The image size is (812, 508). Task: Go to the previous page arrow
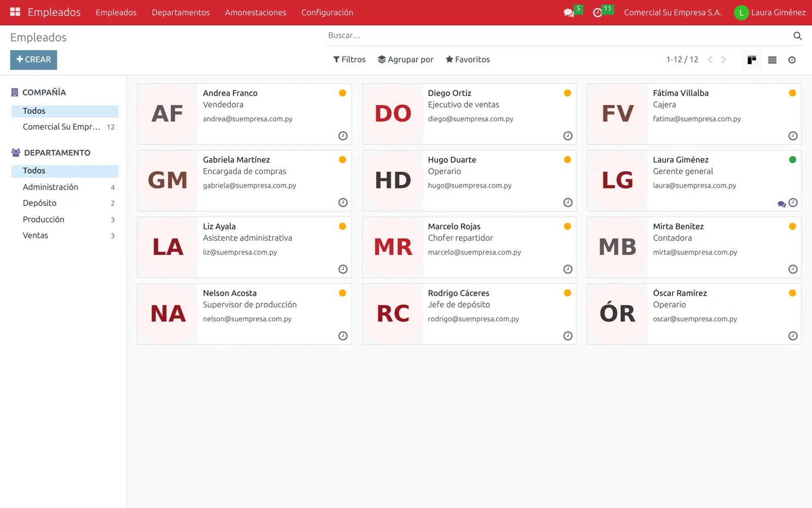[710, 59]
